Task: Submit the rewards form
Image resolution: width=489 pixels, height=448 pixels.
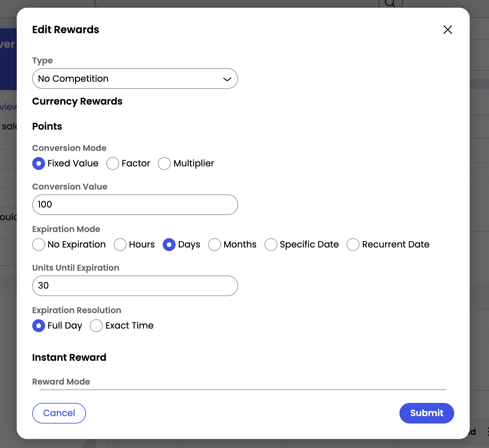Action: pyautogui.click(x=427, y=413)
